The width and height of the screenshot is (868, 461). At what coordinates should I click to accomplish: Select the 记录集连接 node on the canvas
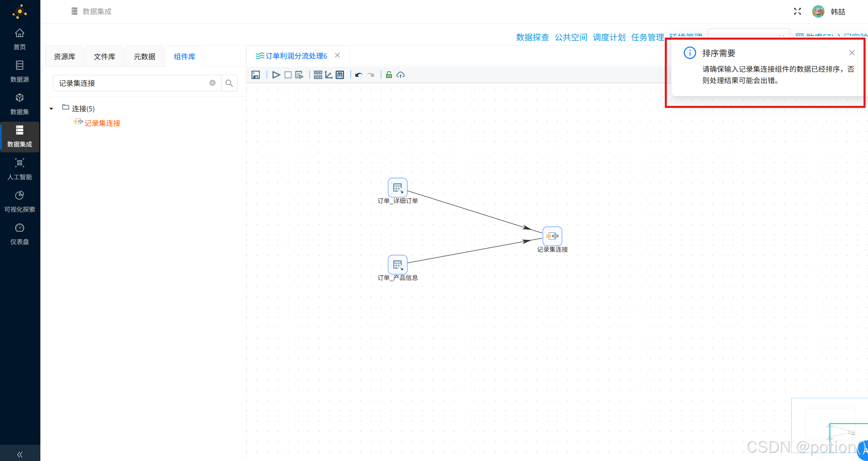[552, 236]
